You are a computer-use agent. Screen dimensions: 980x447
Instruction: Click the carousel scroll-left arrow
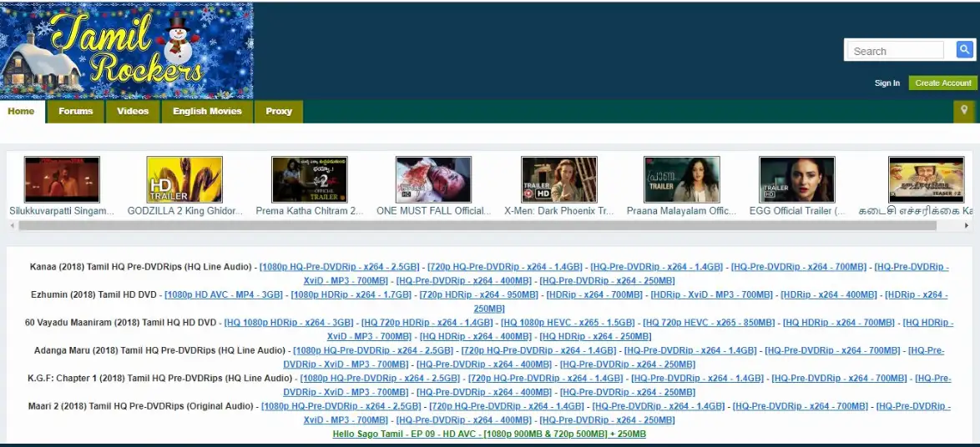(x=13, y=225)
